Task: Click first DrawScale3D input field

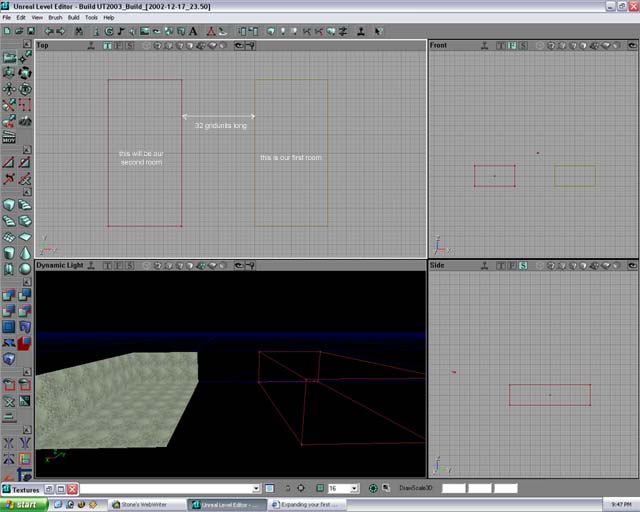Action: [x=453, y=488]
